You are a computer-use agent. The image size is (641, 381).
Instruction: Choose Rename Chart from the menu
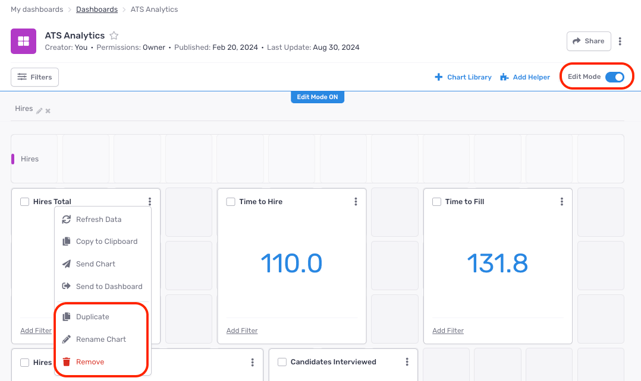point(103,339)
